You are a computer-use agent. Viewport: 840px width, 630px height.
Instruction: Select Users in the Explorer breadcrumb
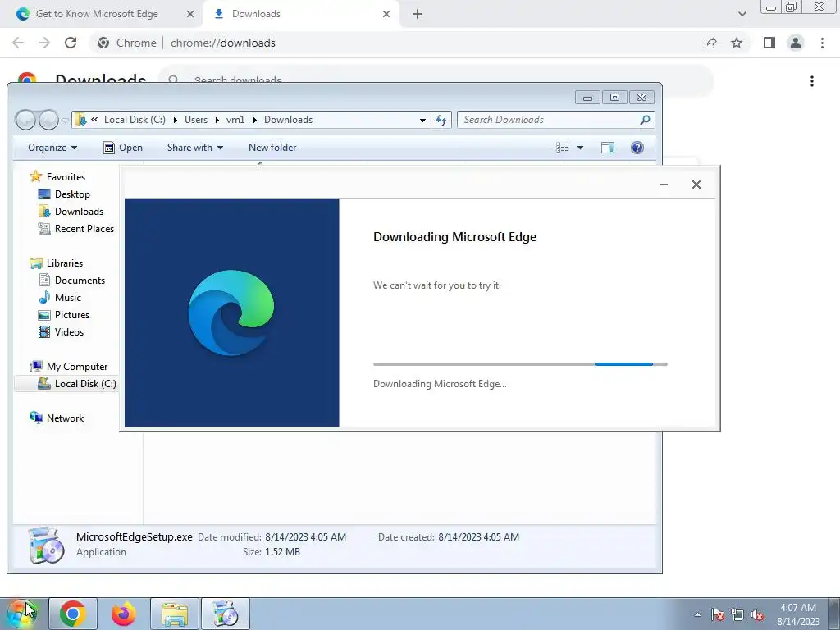(196, 120)
